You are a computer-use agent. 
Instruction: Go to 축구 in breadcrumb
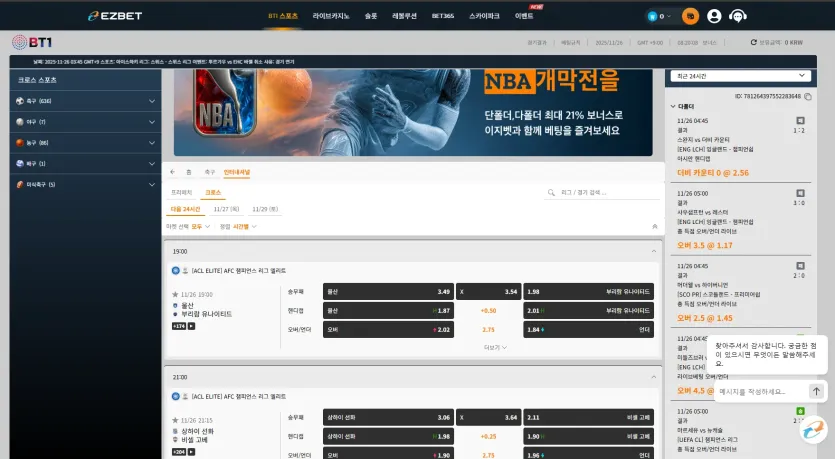click(210, 172)
